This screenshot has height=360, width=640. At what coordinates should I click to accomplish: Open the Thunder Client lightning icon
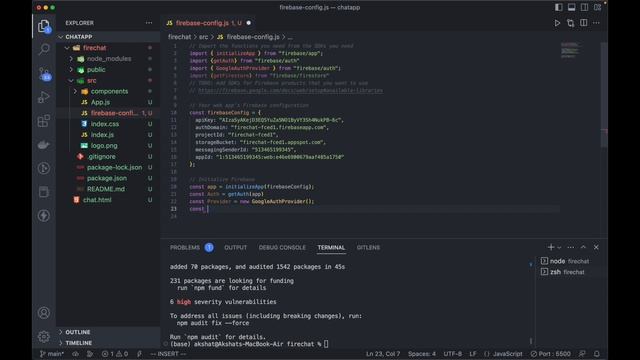point(44,216)
